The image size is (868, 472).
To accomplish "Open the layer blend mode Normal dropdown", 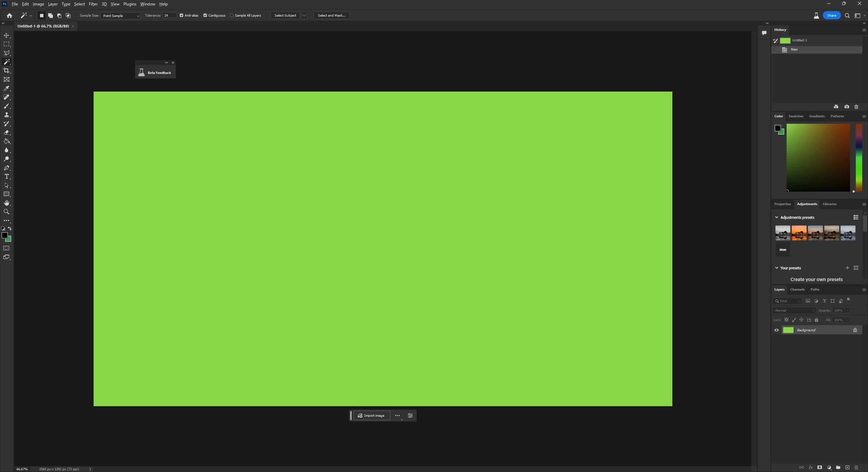I will (794, 311).
